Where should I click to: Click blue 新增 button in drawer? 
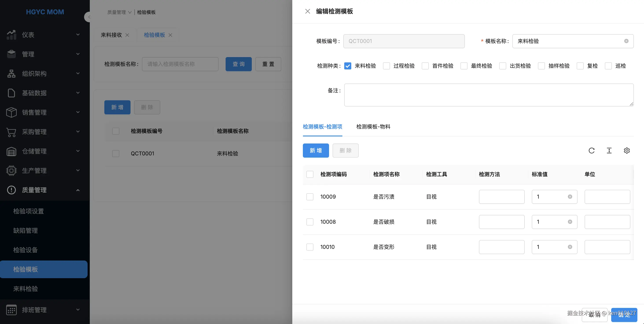pos(315,151)
